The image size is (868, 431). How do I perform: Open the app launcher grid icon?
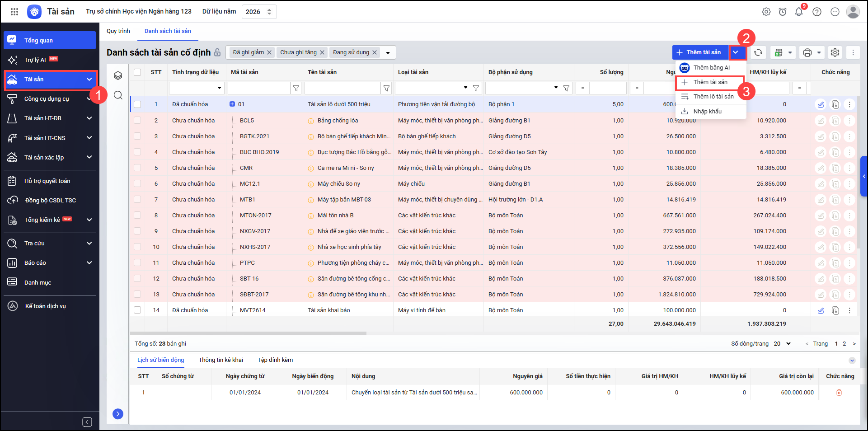pyautogui.click(x=14, y=12)
